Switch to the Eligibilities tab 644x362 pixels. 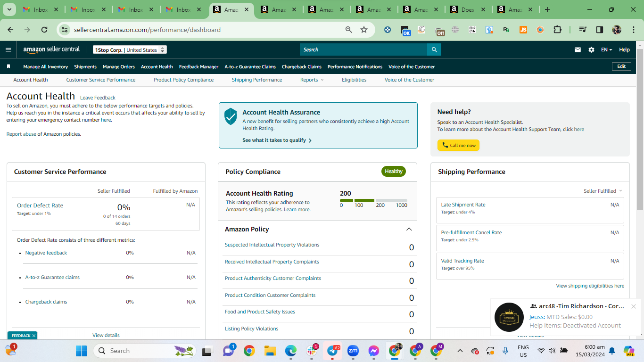(x=354, y=80)
